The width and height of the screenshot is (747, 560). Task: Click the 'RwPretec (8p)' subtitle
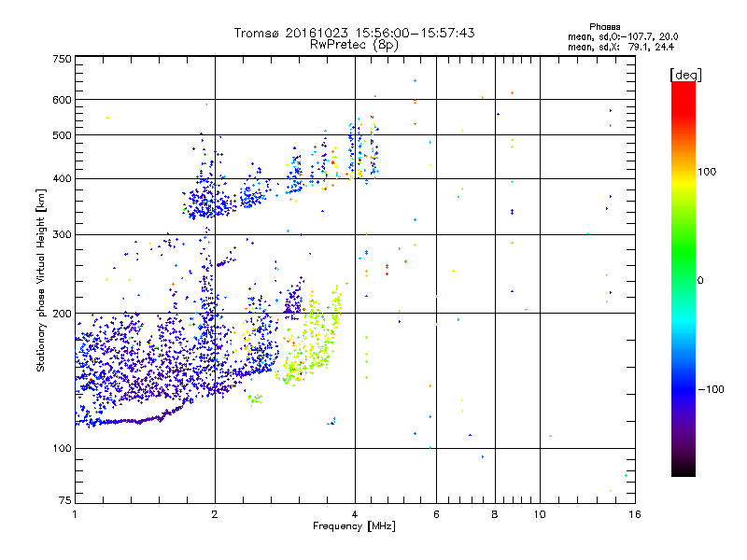(x=354, y=45)
